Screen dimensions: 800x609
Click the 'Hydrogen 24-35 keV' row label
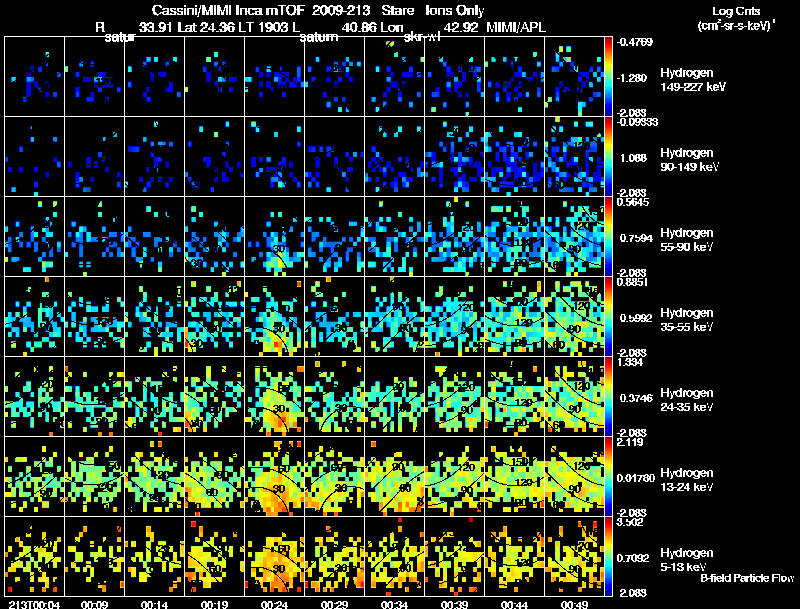click(687, 400)
